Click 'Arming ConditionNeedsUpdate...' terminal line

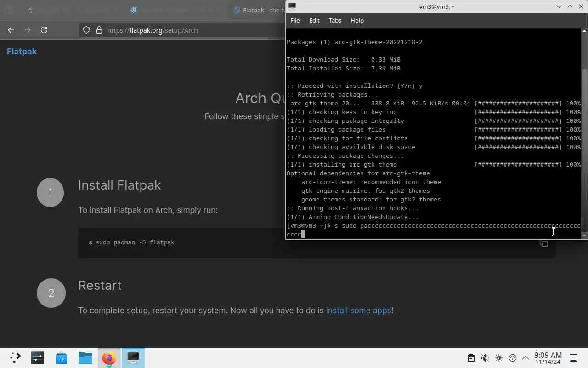coord(353,217)
